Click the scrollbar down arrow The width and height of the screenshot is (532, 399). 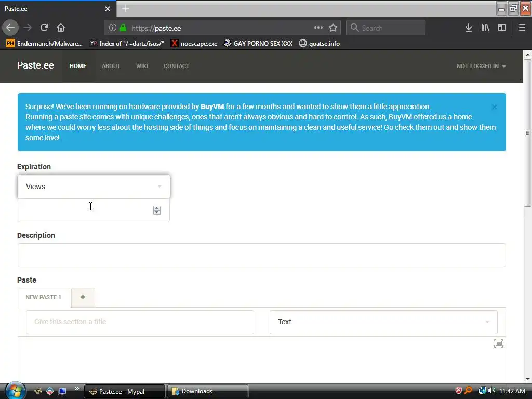pyautogui.click(x=528, y=379)
